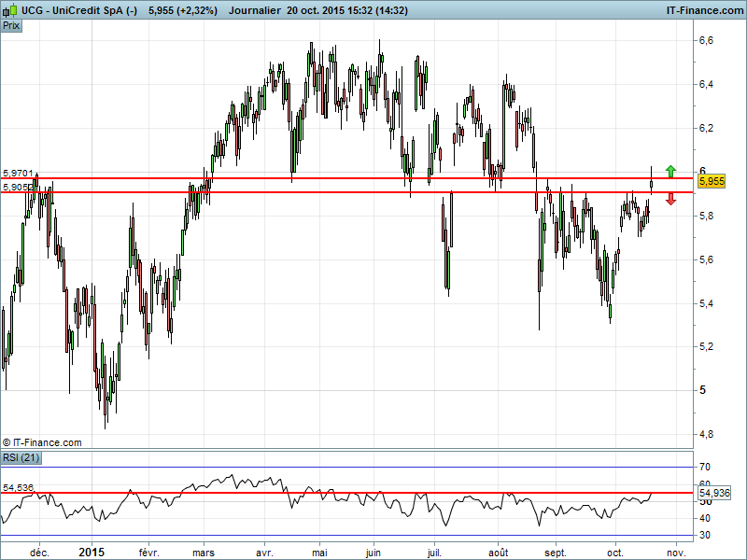This screenshot has height=560, width=747.
Task: Click the 30 RSI axis value
Action: 705,535
